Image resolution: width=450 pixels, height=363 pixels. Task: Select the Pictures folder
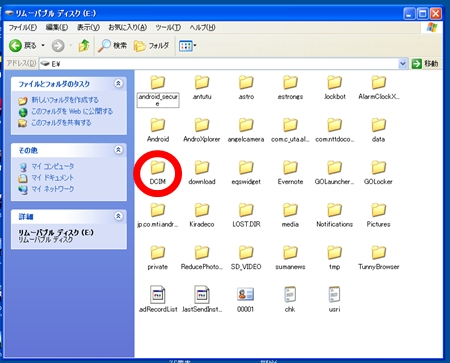point(379,215)
